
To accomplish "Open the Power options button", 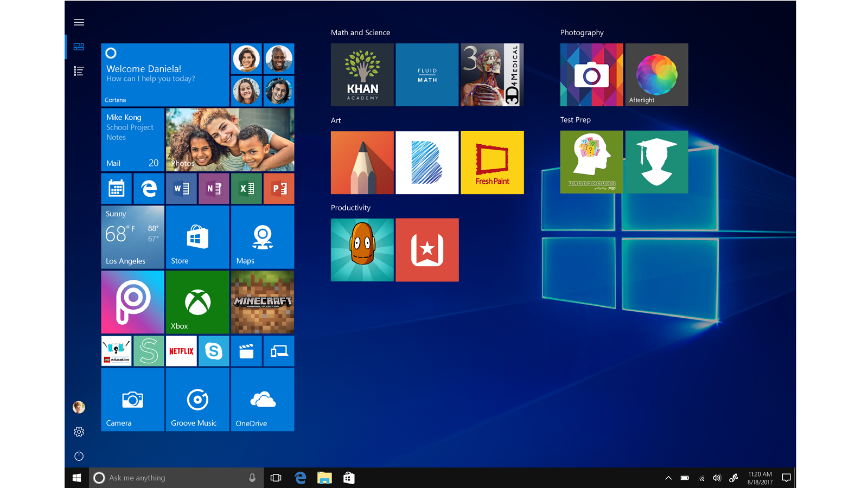I will 79,455.
